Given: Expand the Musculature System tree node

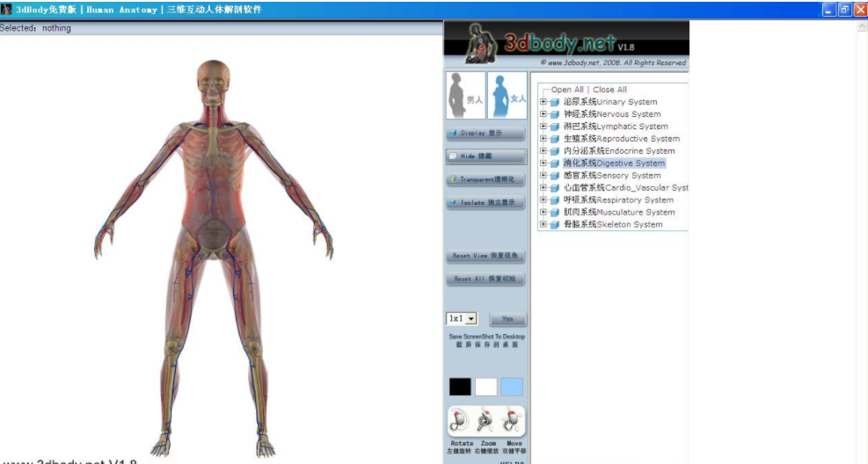Looking at the screenshot, I should tap(543, 212).
